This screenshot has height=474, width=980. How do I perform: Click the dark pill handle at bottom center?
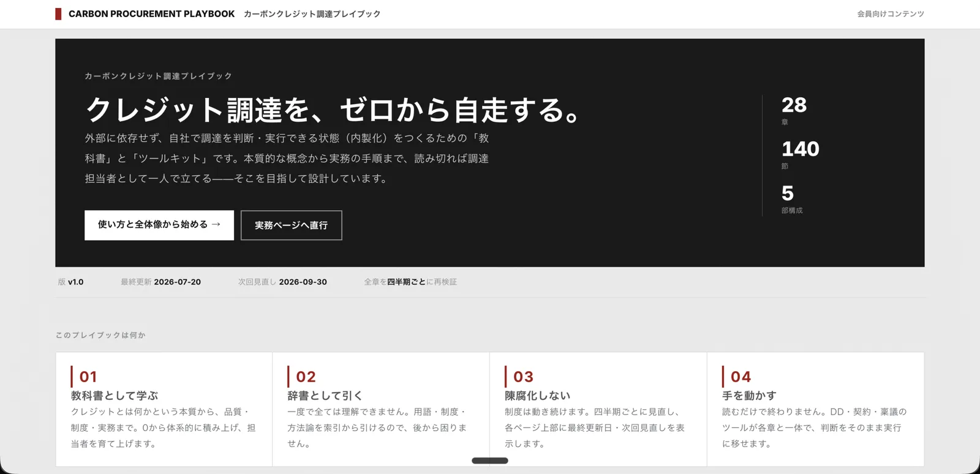point(490,461)
